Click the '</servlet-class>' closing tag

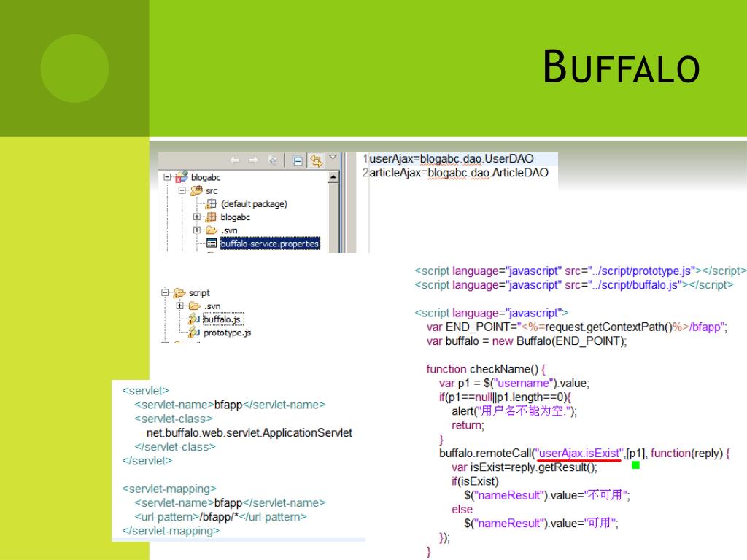pyautogui.click(x=175, y=447)
